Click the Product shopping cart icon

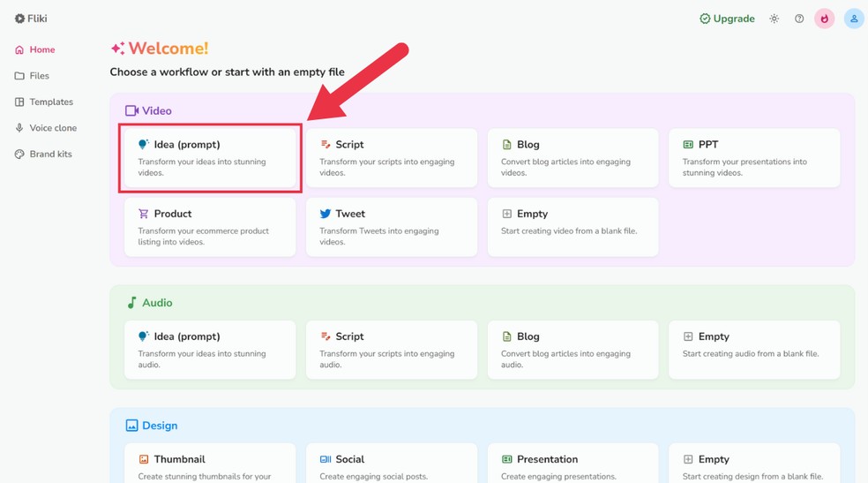144,214
